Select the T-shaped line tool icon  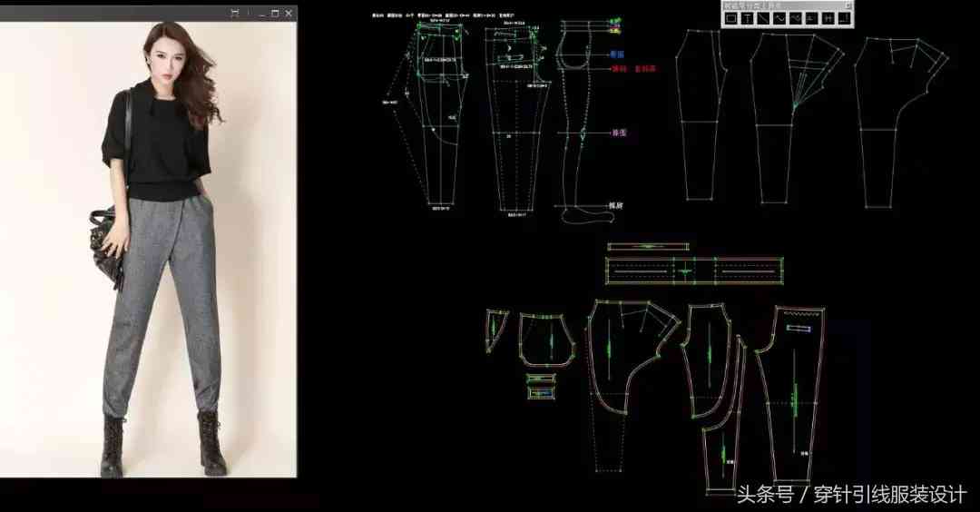tap(748, 18)
